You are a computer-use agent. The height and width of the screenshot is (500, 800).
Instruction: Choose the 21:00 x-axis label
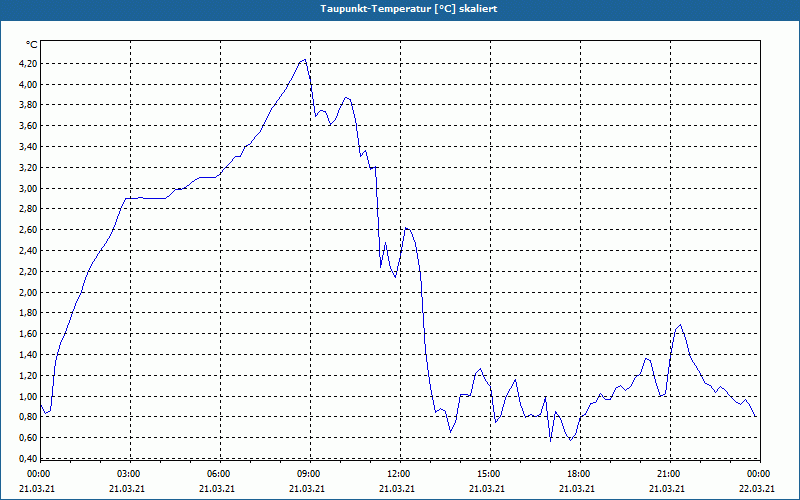pos(670,474)
